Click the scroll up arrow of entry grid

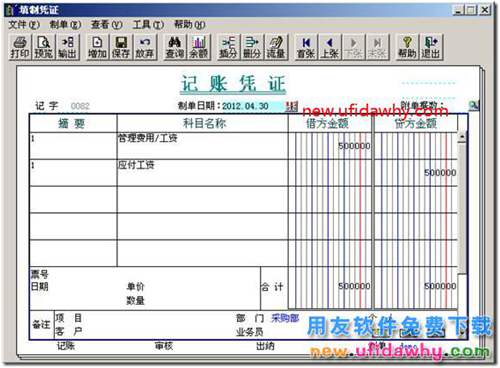462,137
